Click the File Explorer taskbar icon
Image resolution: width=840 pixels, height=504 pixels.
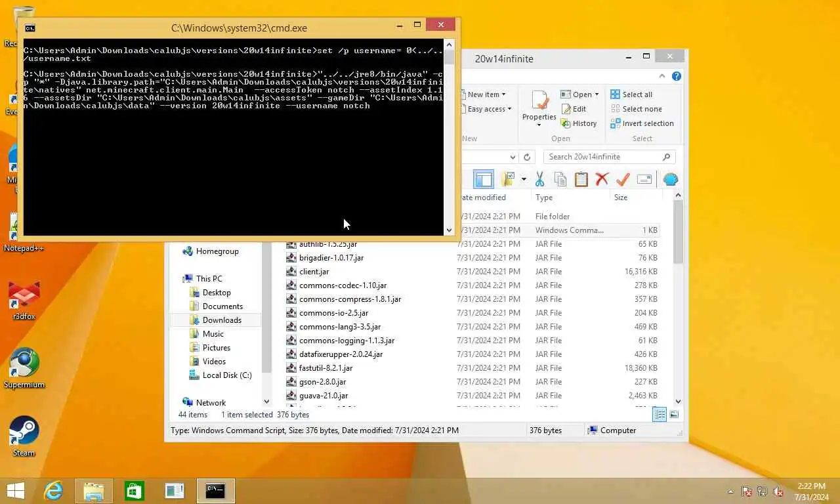[x=94, y=491]
